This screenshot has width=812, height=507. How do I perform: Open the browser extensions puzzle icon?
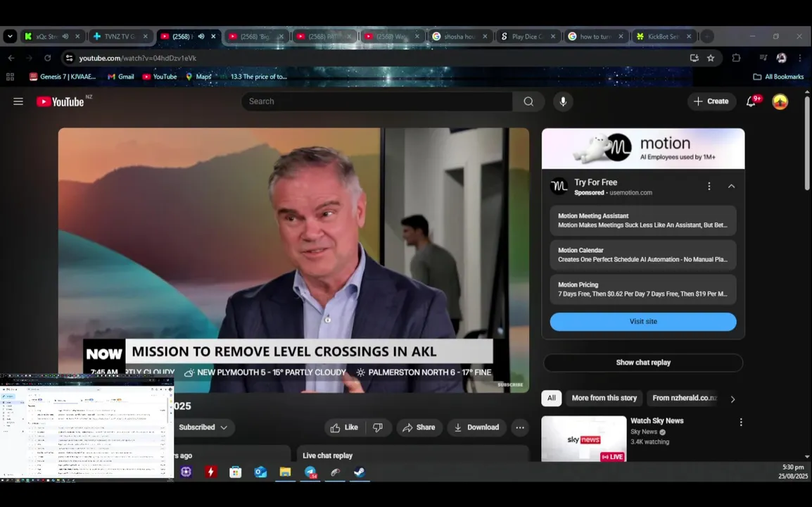736,58
